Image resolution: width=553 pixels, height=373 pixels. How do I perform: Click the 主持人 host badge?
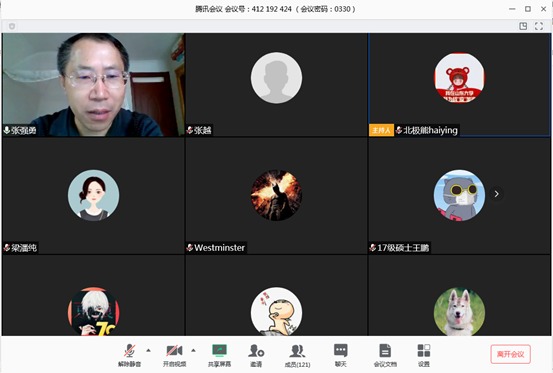[x=381, y=130]
